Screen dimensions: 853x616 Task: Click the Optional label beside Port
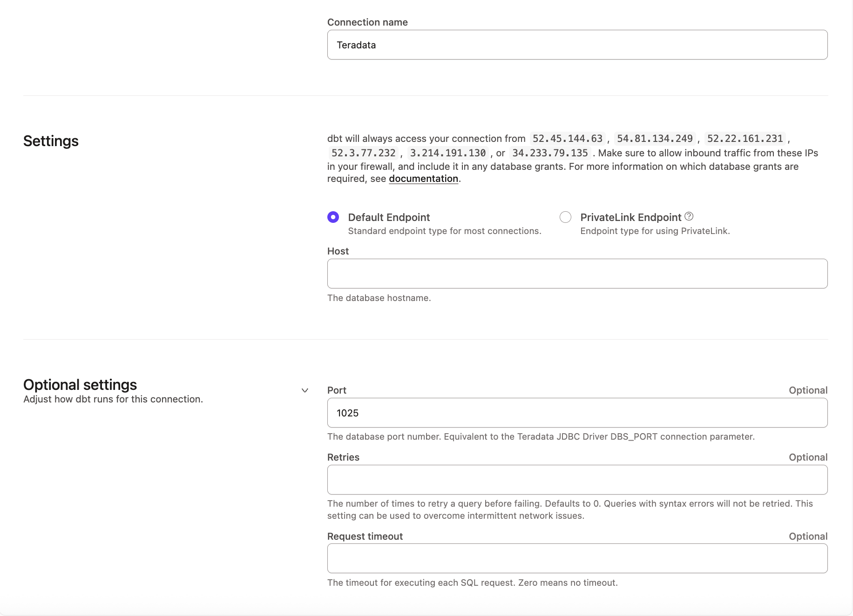coord(808,390)
